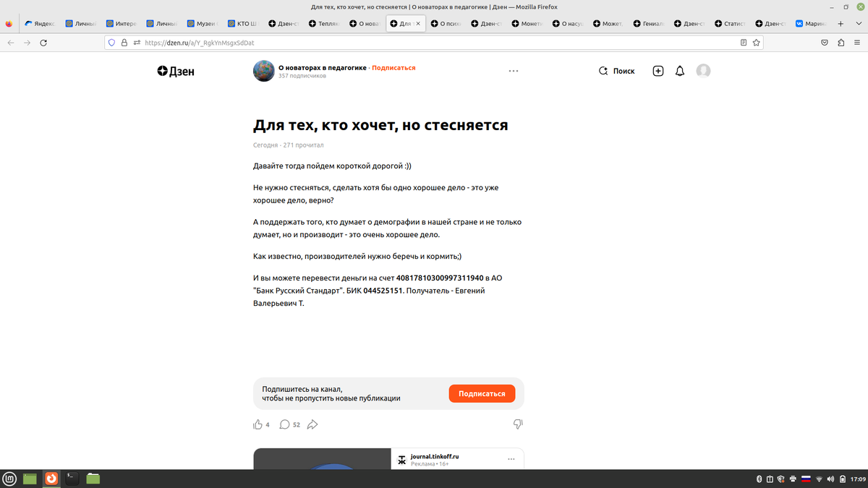Open notifications bell in Dzen header

(x=680, y=71)
